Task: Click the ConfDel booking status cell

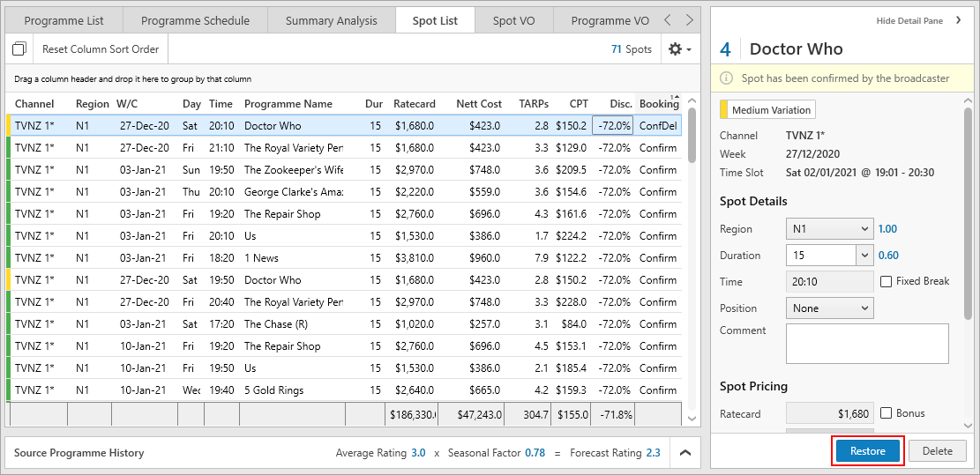Action: pos(658,125)
